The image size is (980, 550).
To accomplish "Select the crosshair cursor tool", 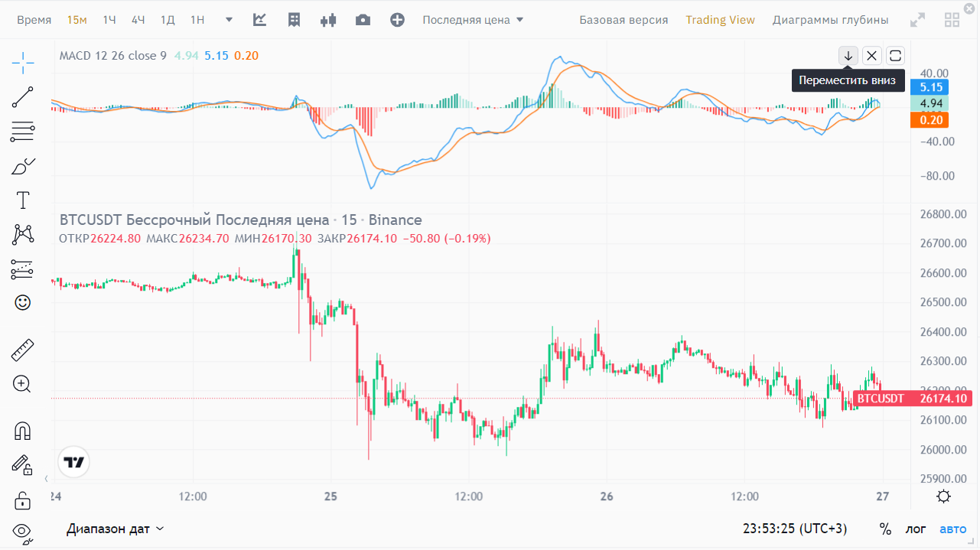I will click(x=23, y=63).
